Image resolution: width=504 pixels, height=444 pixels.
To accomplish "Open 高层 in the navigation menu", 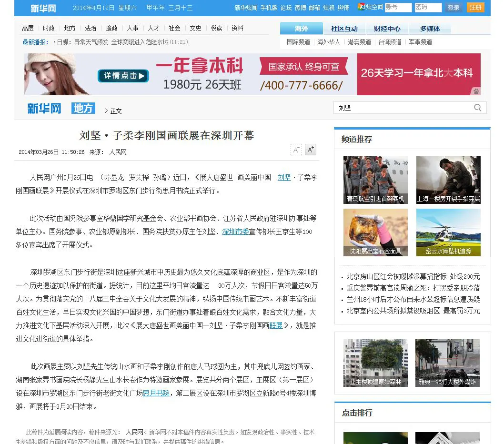I will [x=28, y=28].
